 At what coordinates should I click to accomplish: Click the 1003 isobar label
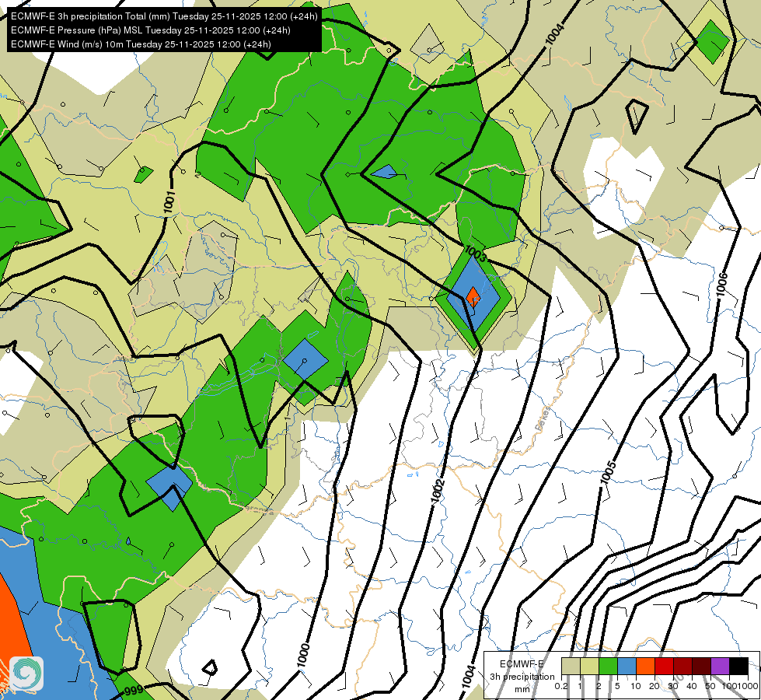[475, 254]
